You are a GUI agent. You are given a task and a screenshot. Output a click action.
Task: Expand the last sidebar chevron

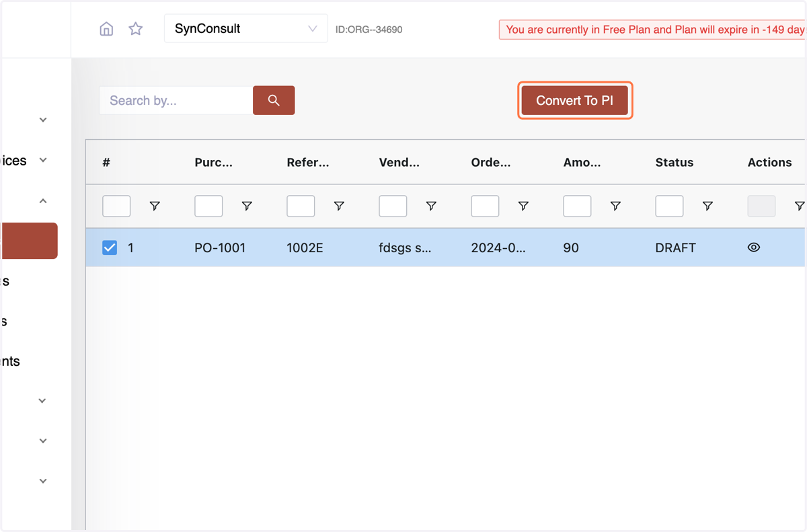tap(43, 481)
